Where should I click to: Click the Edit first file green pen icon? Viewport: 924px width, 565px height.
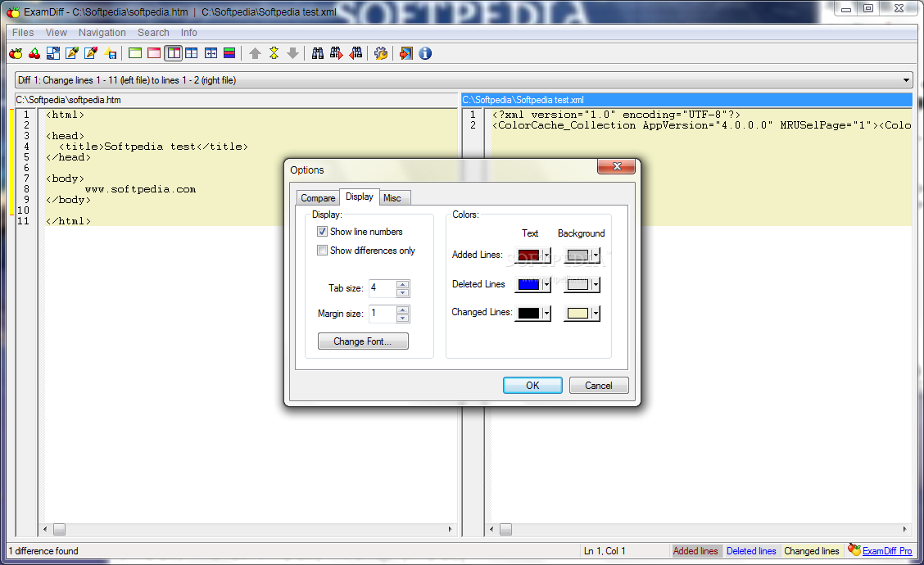[72, 53]
